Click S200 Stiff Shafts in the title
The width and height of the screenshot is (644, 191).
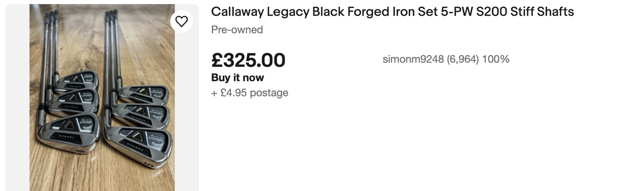(525, 12)
